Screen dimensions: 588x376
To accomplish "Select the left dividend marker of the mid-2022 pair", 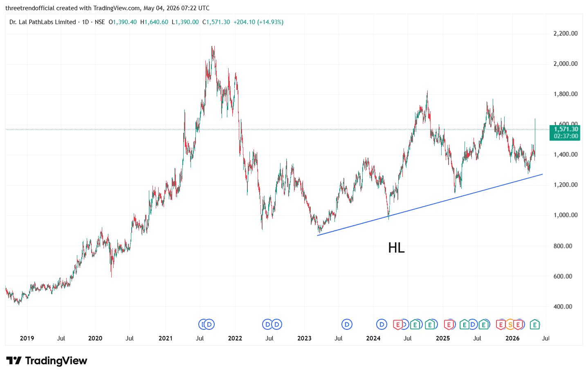I will click(x=267, y=325).
